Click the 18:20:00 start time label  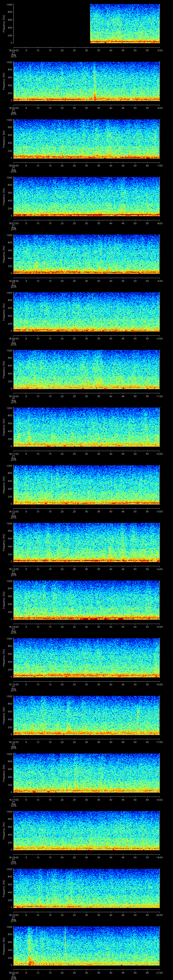13,972
